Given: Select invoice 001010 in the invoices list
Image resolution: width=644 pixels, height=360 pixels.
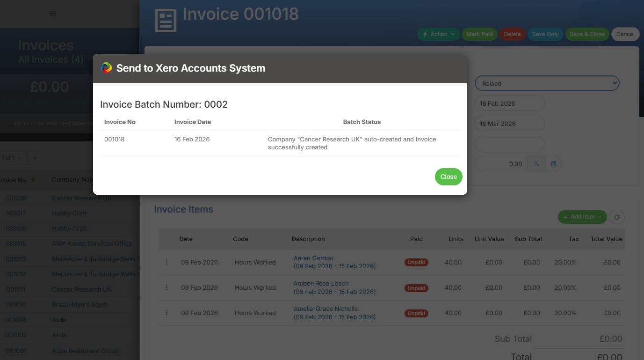Looking at the screenshot, I should tap(16, 305).
